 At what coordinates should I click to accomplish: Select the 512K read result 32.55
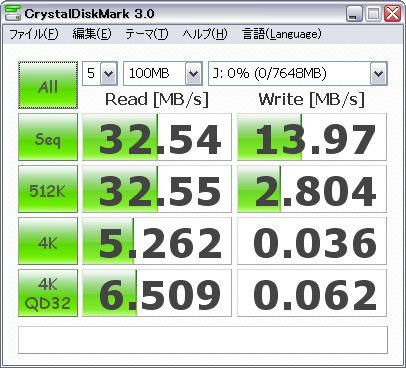click(157, 189)
